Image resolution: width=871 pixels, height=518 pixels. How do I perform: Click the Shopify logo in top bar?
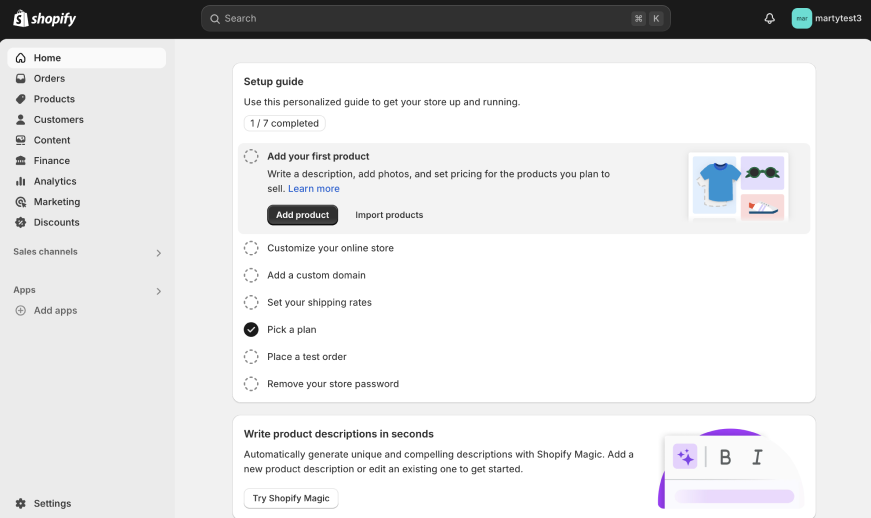pos(44,18)
